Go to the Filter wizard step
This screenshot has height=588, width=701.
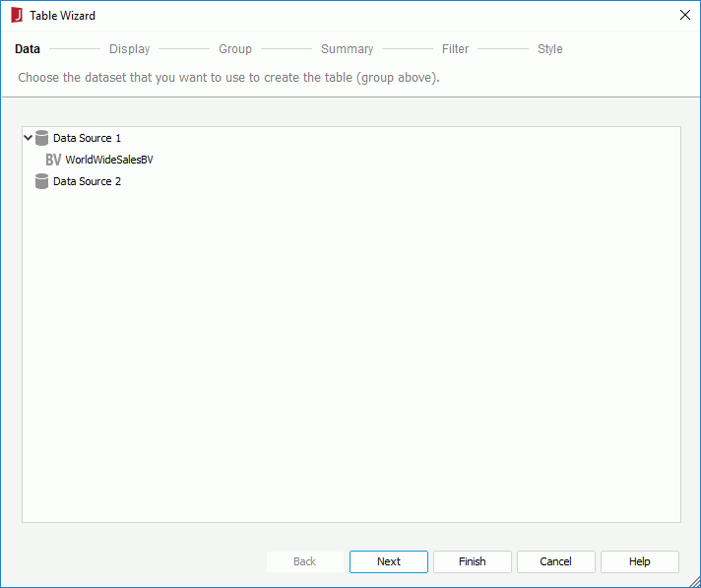tap(455, 48)
